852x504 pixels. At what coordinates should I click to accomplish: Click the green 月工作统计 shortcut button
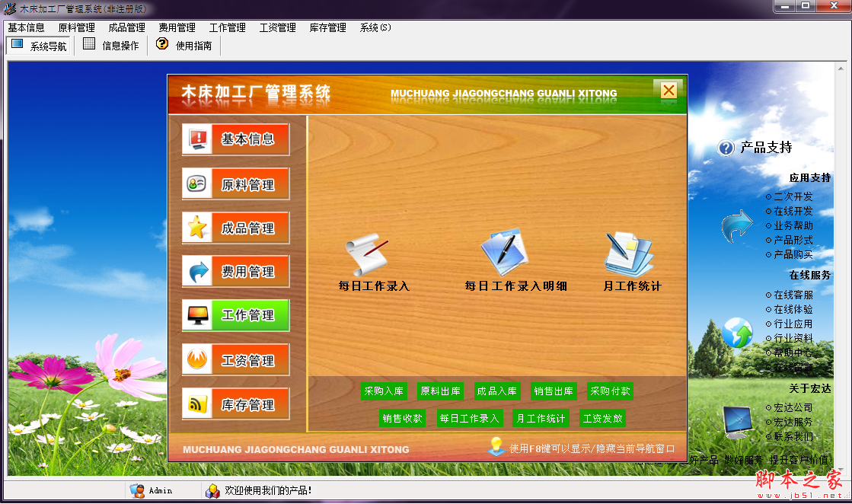(x=541, y=418)
